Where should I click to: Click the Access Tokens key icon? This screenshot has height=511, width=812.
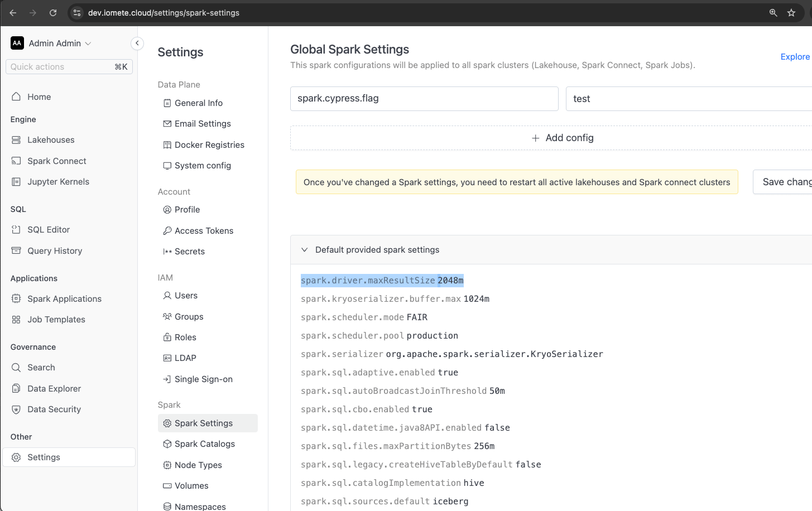tap(167, 231)
